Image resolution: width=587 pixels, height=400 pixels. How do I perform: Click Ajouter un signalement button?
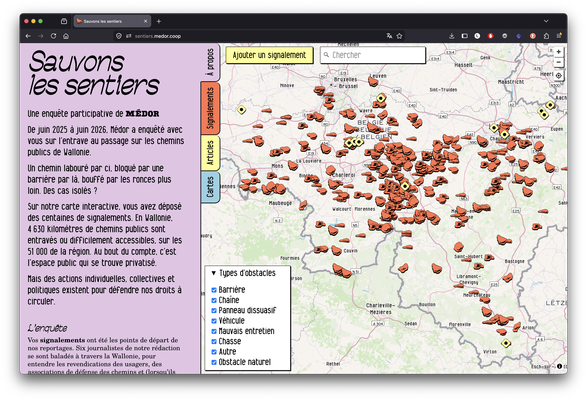click(270, 55)
